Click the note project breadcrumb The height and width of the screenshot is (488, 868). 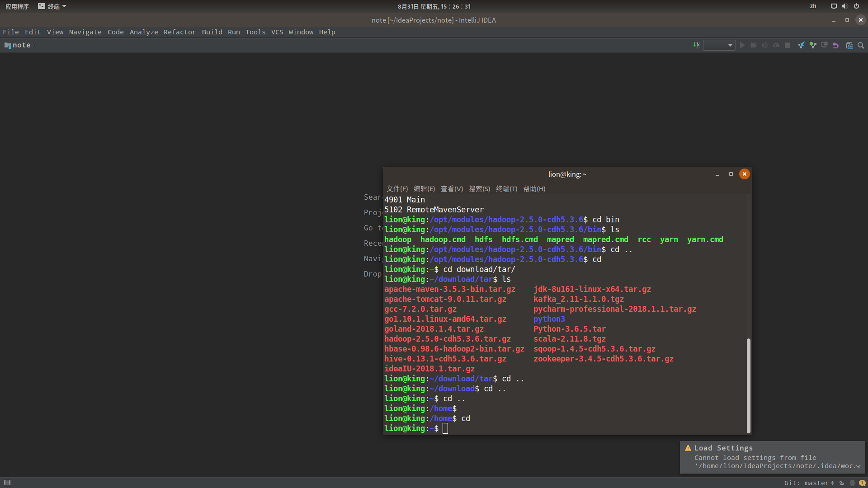pos(18,45)
